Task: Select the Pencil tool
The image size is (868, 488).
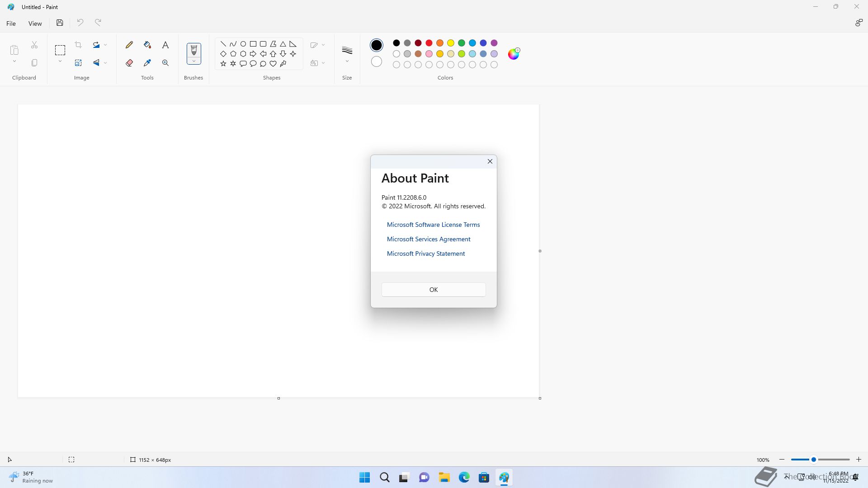Action: (129, 45)
